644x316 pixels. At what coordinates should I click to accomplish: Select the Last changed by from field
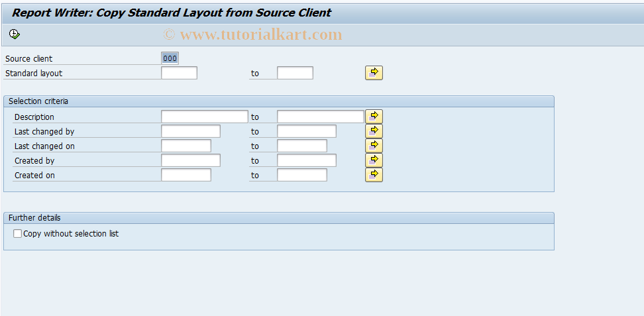click(191, 131)
